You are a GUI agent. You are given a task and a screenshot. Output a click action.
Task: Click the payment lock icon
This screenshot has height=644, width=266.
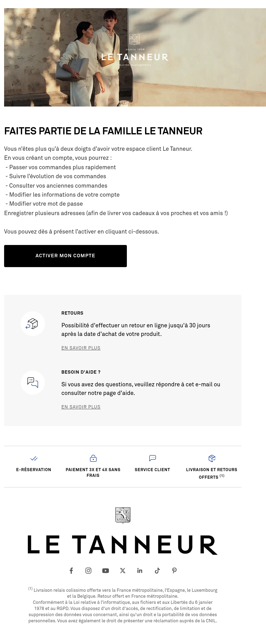tap(93, 458)
